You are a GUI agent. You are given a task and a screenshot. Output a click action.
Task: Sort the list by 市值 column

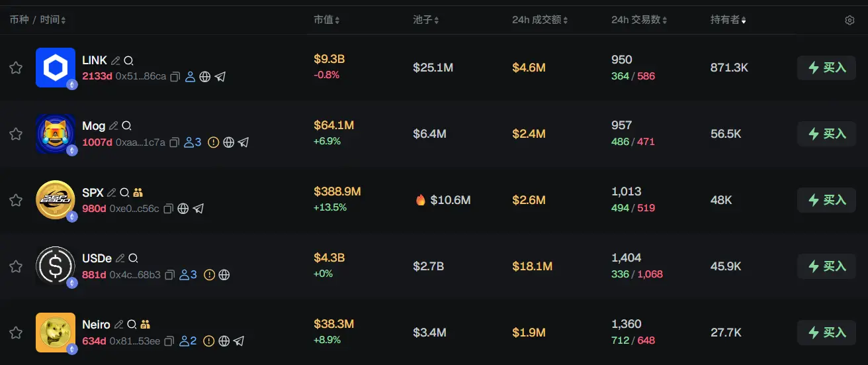click(326, 20)
